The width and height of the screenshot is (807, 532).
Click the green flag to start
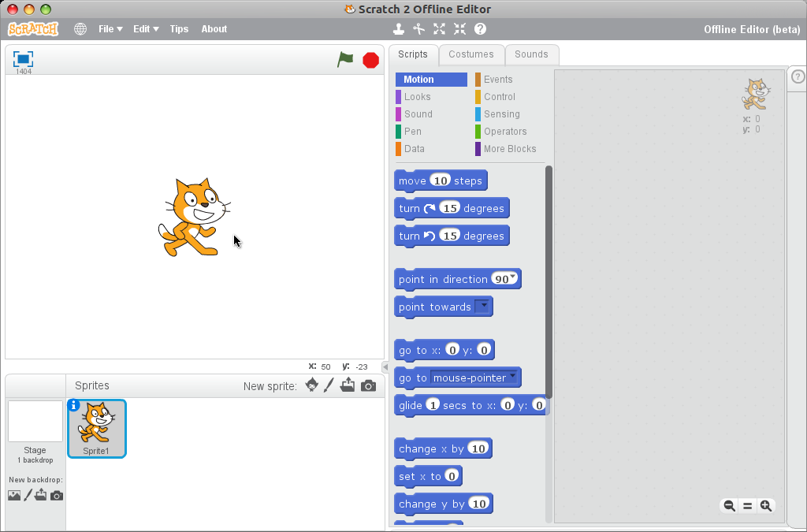click(345, 60)
